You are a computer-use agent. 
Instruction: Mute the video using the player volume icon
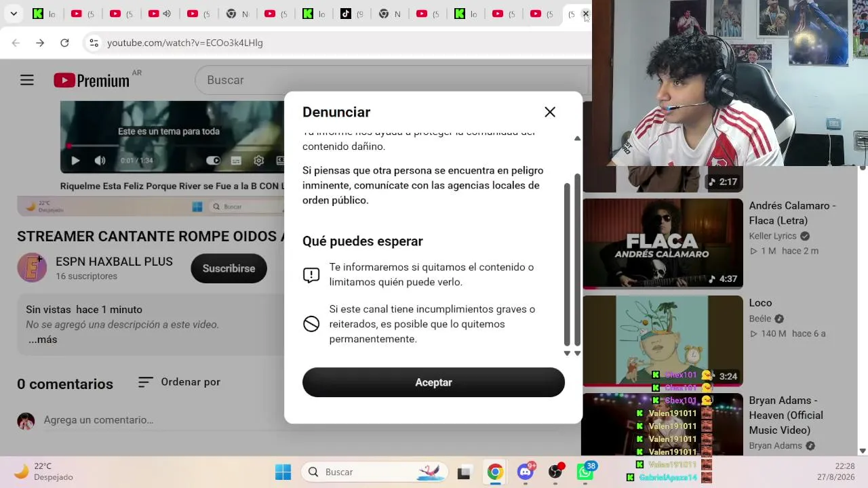100,161
